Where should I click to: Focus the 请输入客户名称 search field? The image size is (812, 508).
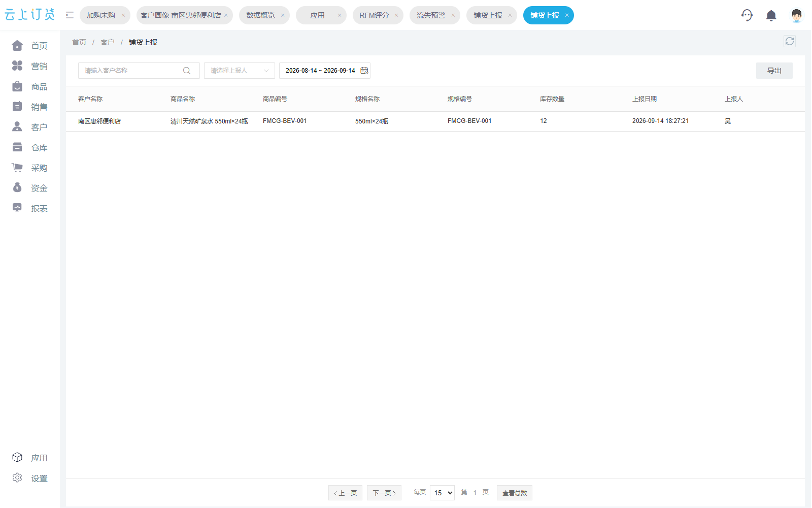click(x=139, y=71)
